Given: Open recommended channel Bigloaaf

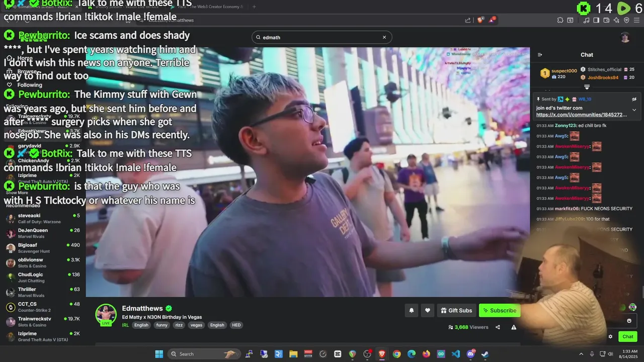Looking at the screenshot, I should point(43,248).
